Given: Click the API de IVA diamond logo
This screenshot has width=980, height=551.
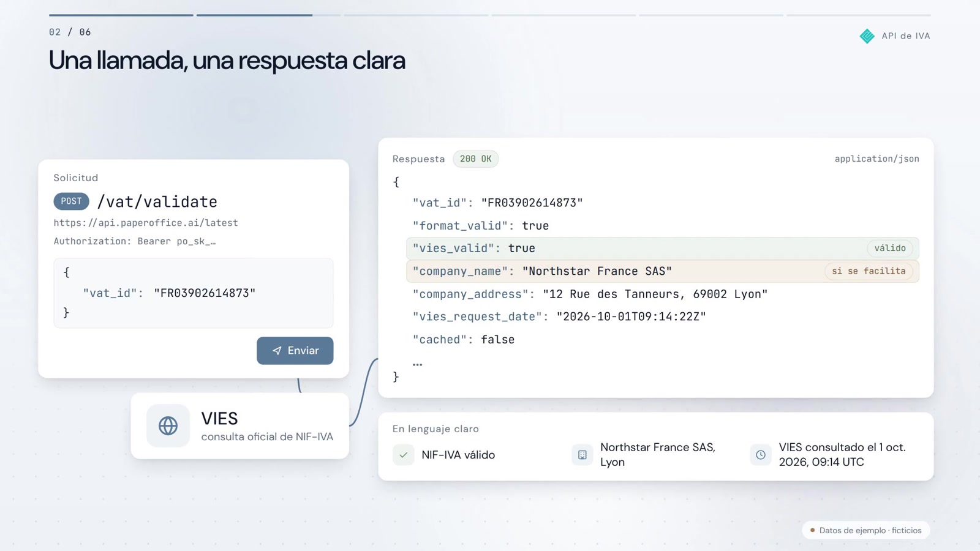Looking at the screenshot, I should (x=867, y=36).
